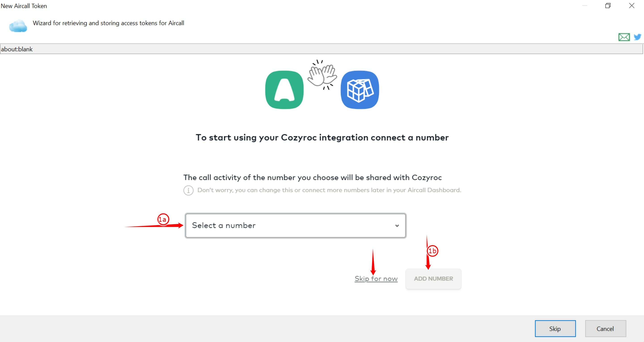Image resolution: width=644 pixels, height=342 pixels.
Task: Cancel the Aircall token wizard
Action: pyautogui.click(x=606, y=329)
